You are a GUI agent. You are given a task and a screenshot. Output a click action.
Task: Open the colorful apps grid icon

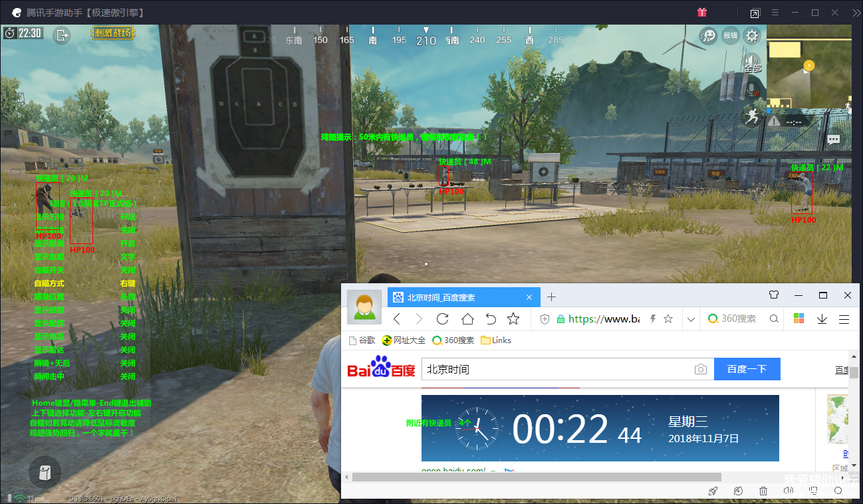(799, 319)
